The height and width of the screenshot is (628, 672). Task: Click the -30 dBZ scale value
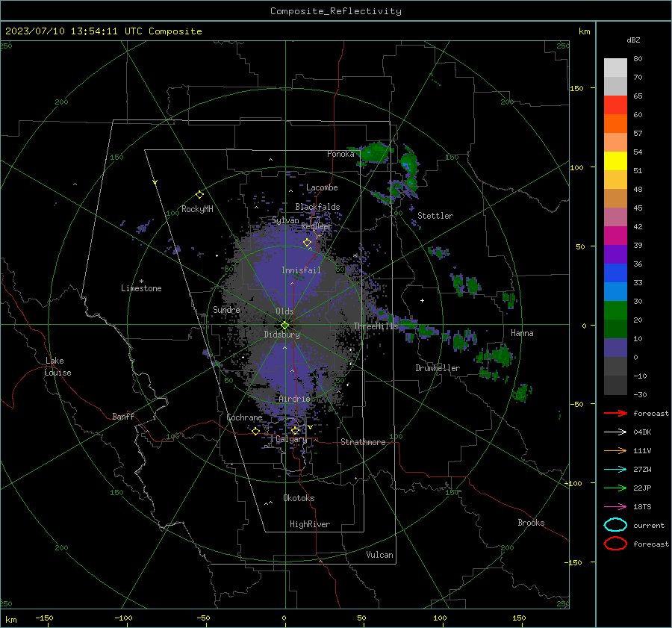640,394
